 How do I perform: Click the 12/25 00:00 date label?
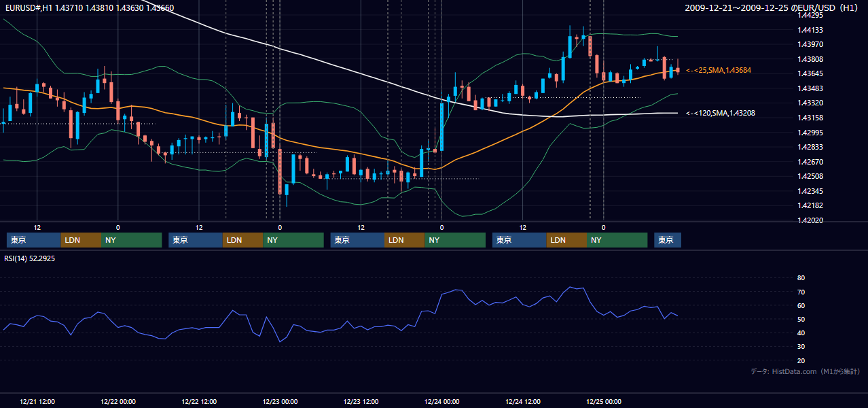click(x=603, y=401)
